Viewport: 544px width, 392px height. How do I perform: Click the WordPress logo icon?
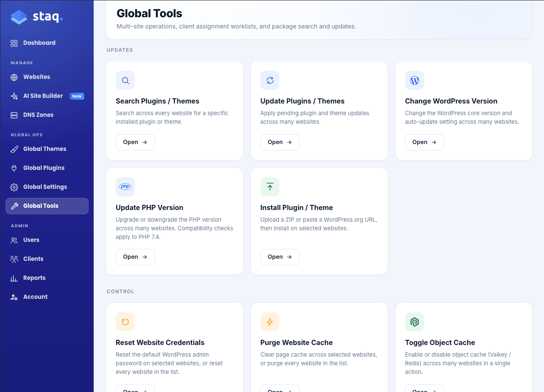tap(414, 80)
